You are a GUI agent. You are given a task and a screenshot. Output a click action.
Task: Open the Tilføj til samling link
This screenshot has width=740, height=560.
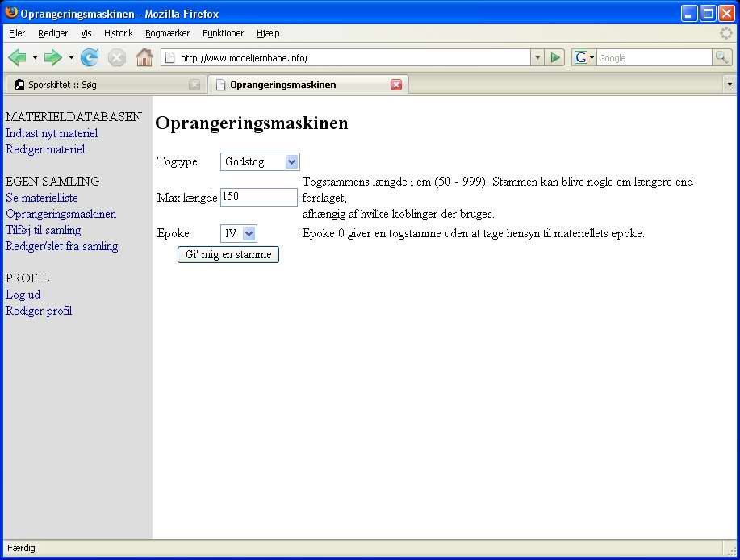tap(43, 230)
